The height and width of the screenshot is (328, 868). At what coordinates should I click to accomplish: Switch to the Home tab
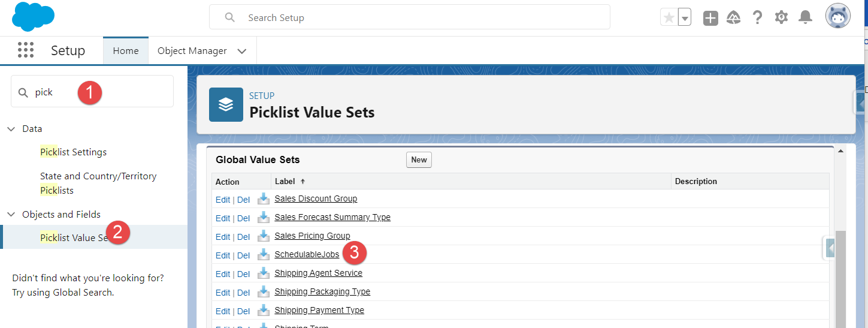tap(126, 50)
